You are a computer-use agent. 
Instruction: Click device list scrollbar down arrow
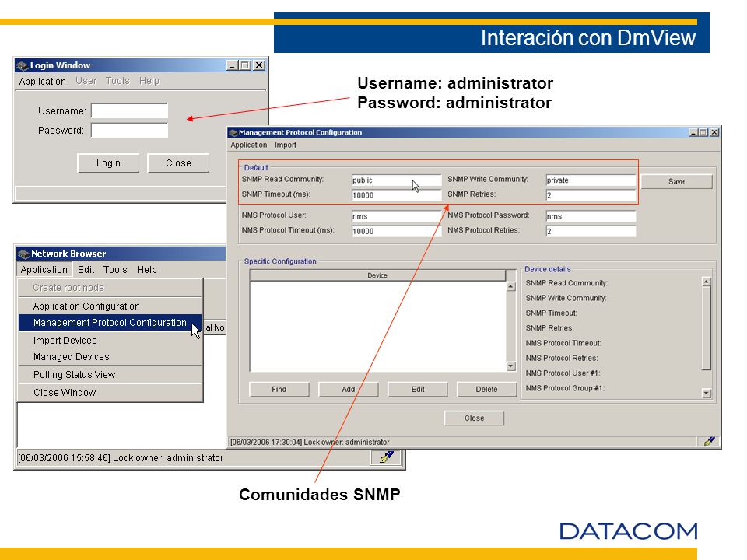pos(510,366)
